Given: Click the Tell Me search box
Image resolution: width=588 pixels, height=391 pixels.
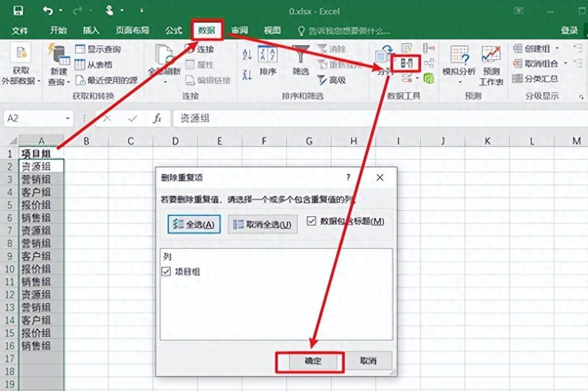Looking at the screenshot, I should [x=344, y=31].
